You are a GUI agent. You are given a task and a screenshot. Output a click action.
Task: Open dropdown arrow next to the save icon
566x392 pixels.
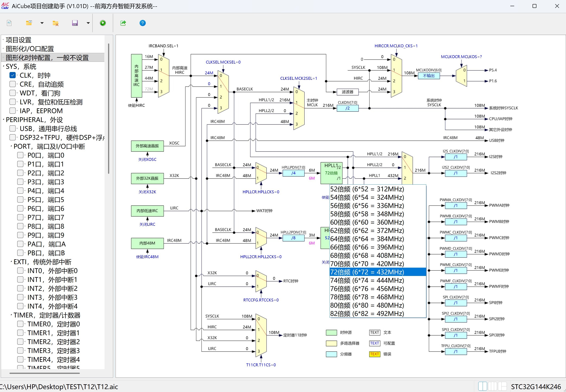click(x=88, y=23)
